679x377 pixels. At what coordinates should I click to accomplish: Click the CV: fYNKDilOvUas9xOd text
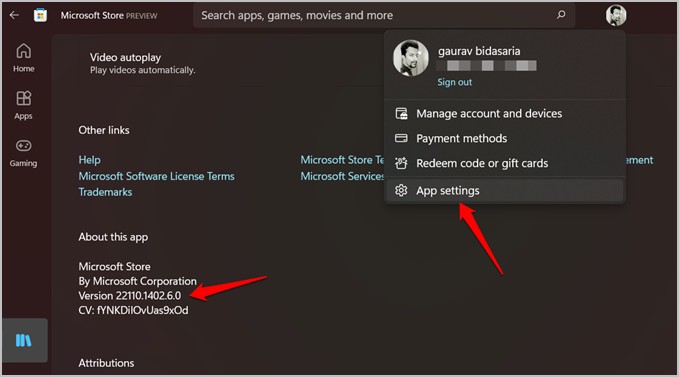(x=133, y=310)
